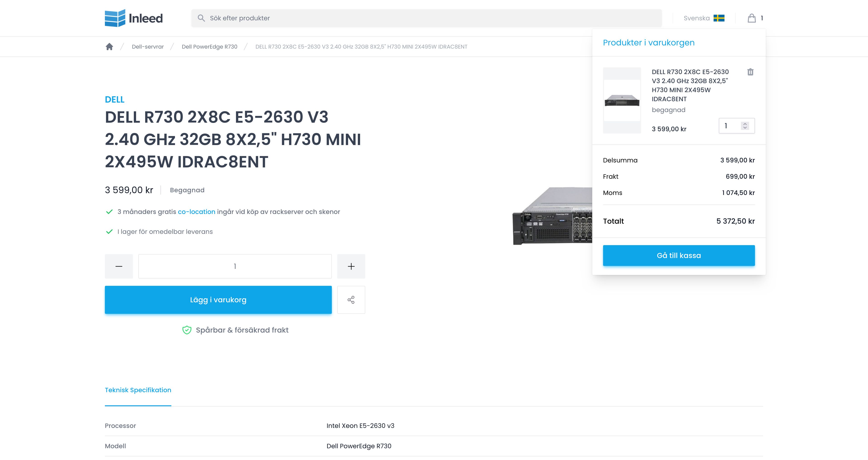This screenshot has width=868, height=460.
Task: Click the share product icon
Action: (x=351, y=300)
